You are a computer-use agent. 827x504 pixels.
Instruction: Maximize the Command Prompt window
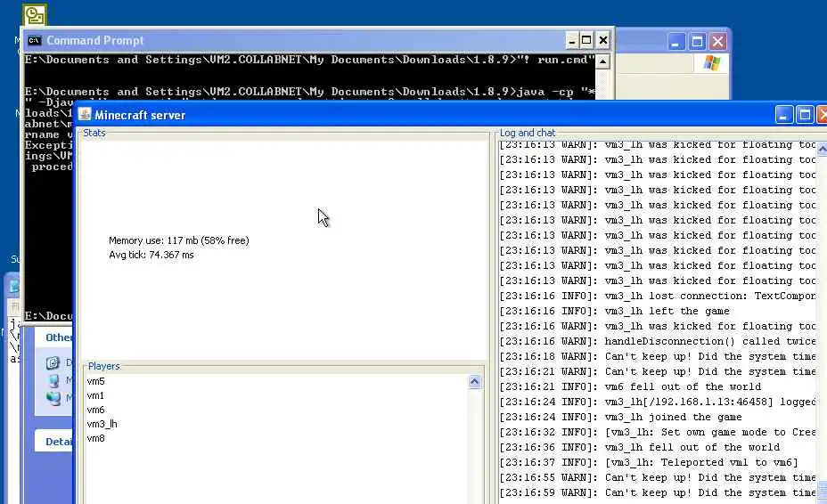pyautogui.click(x=586, y=40)
